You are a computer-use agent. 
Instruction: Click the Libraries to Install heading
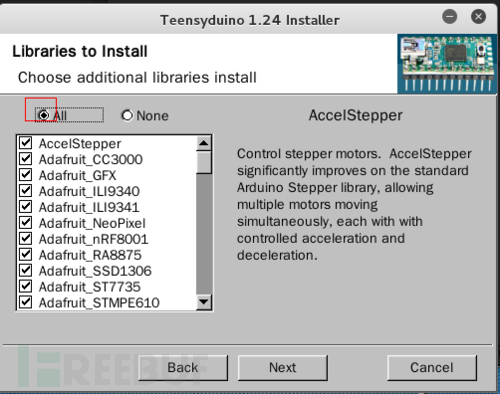[80, 52]
